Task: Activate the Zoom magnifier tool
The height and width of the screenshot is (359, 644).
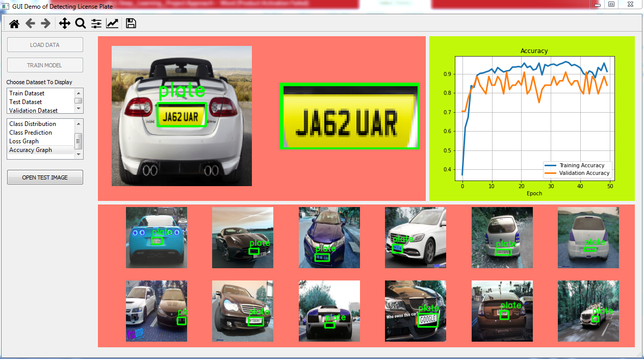Action: pyautogui.click(x=80, y=23)
